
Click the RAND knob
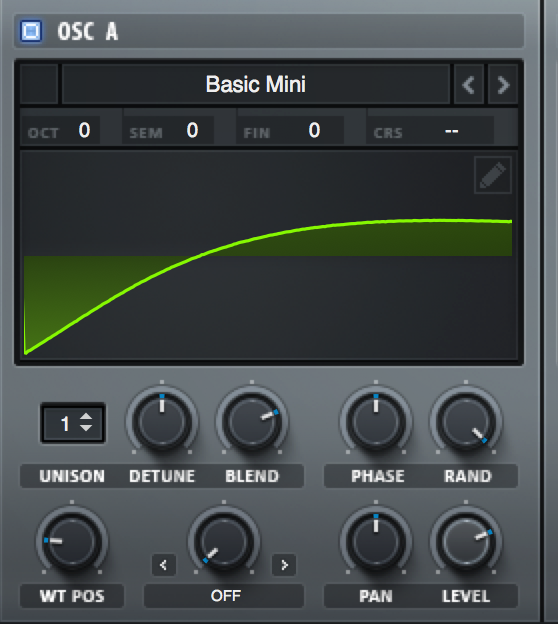466,421
